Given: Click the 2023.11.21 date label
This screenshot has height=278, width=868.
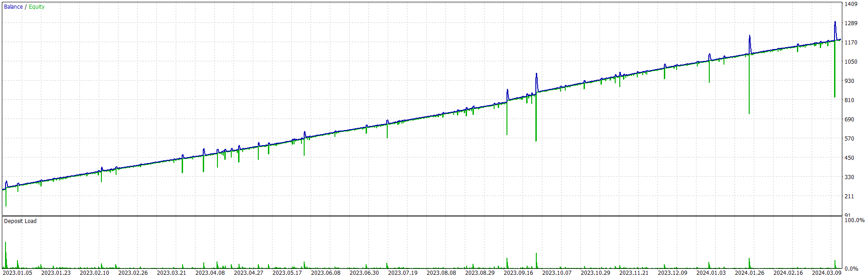Looking at the screenshot, I should [634, 273].
